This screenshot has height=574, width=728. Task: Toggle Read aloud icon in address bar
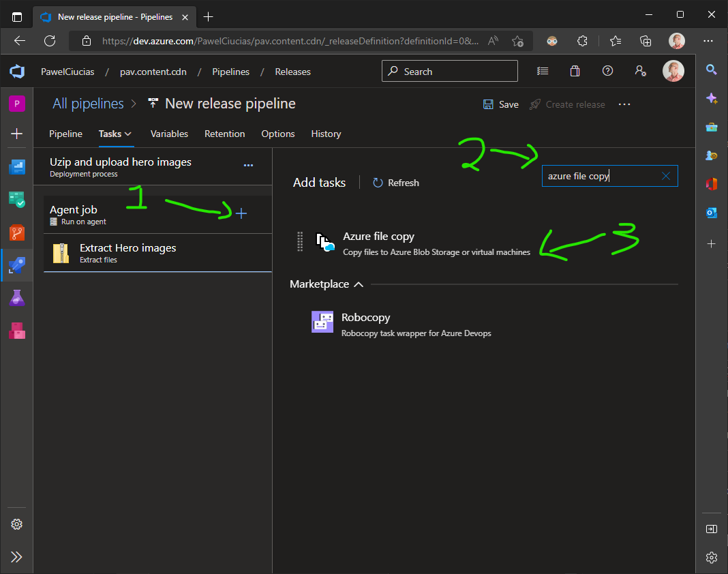coord(493,41)
